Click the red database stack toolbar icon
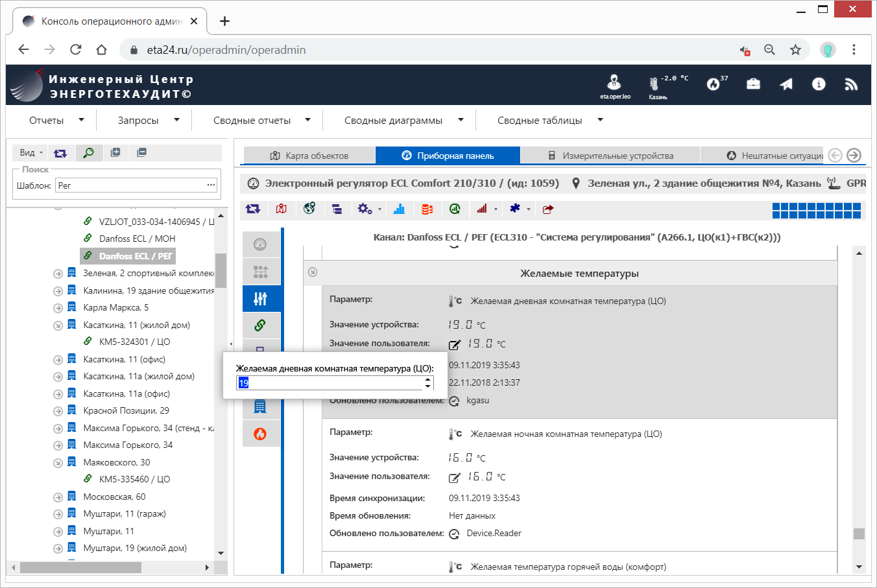Image resolution: width=877 pixels, height=588 pixels. tap(427, 209)
